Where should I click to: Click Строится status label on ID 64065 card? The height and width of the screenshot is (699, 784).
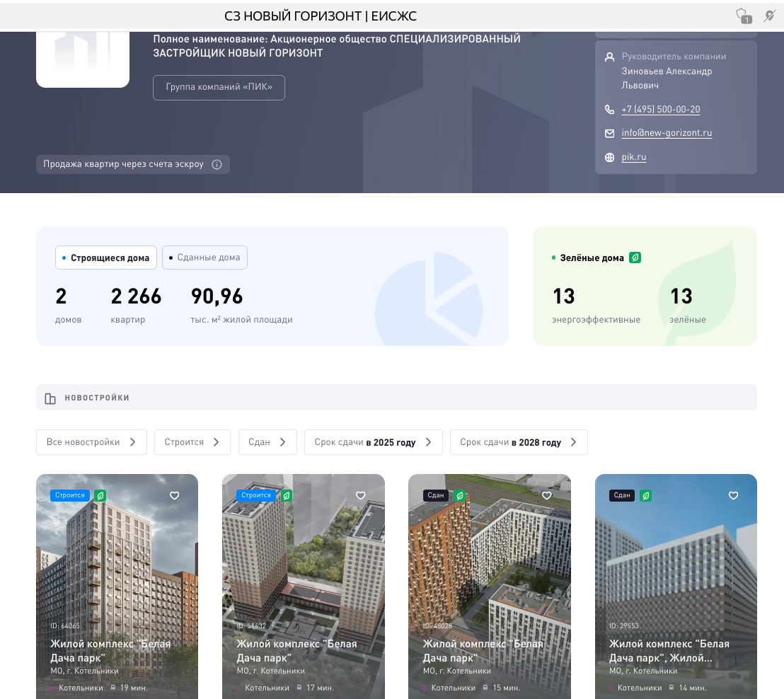coord(70,495)
